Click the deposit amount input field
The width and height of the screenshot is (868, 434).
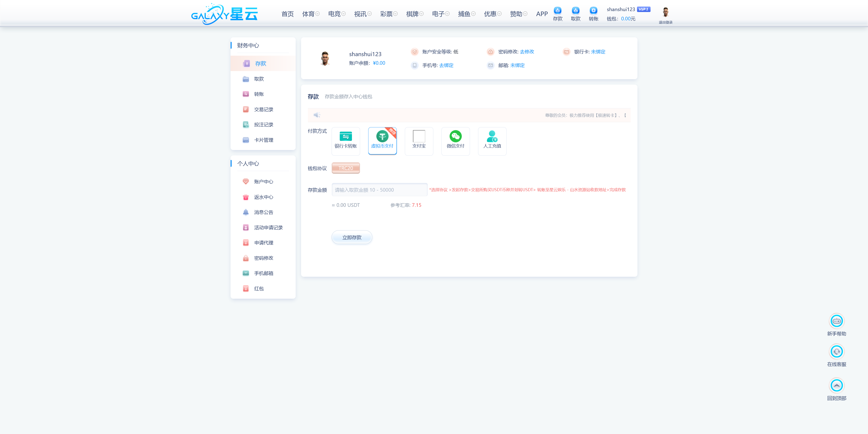pos(379,190)
